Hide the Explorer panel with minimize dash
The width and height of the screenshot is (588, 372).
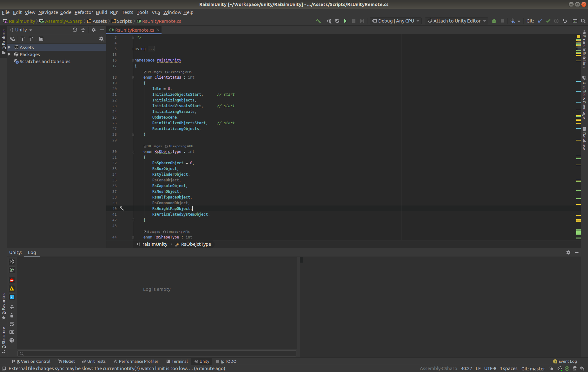102,30
